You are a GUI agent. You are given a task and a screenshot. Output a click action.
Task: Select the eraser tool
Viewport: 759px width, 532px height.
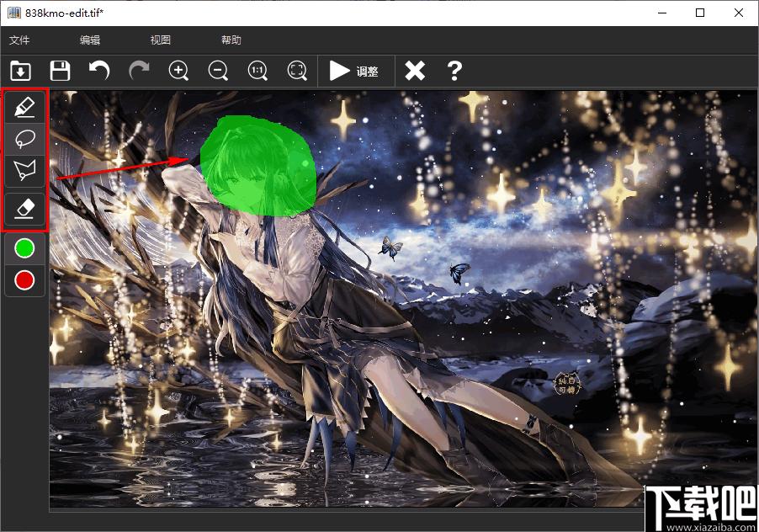pos(24,209)
